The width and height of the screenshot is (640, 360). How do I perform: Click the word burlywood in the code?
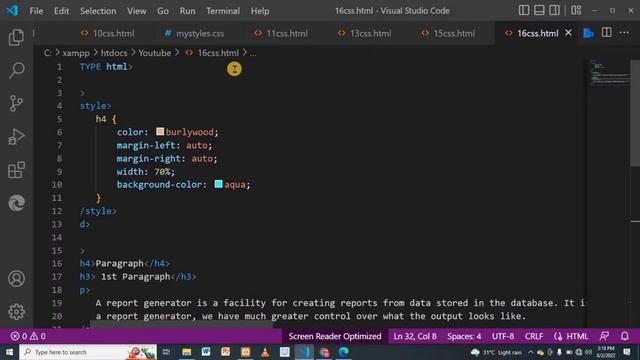pyautogui.click(x=189, y=132)
